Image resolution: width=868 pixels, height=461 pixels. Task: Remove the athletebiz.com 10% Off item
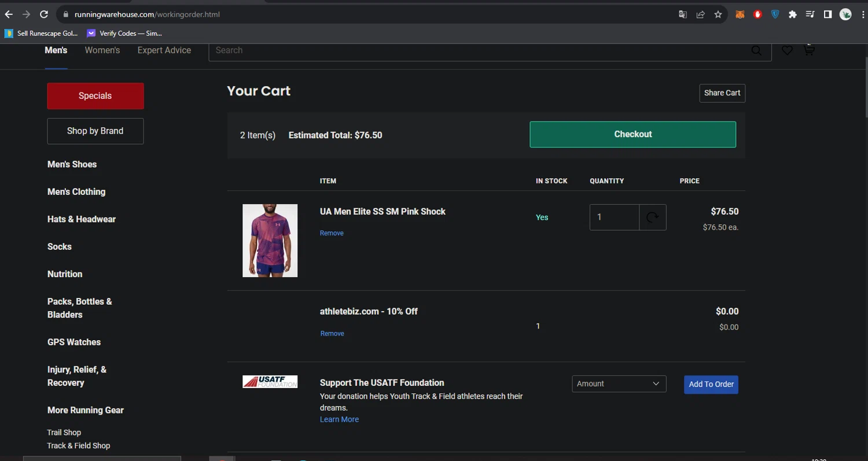click(332, 334)
